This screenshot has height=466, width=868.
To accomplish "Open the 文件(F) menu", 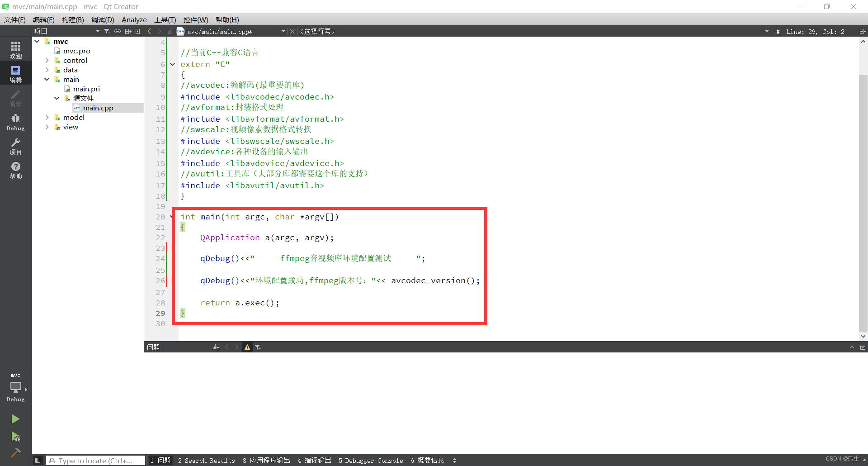I will point(15,19).
